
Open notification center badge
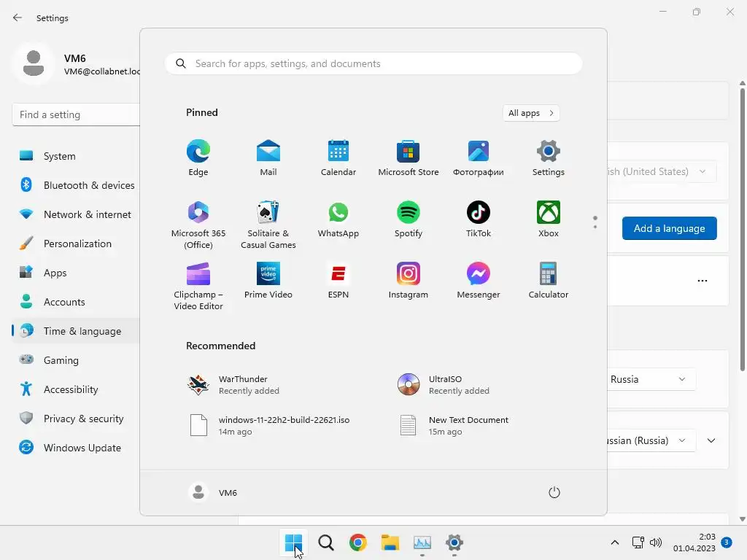tap(727, 542)
